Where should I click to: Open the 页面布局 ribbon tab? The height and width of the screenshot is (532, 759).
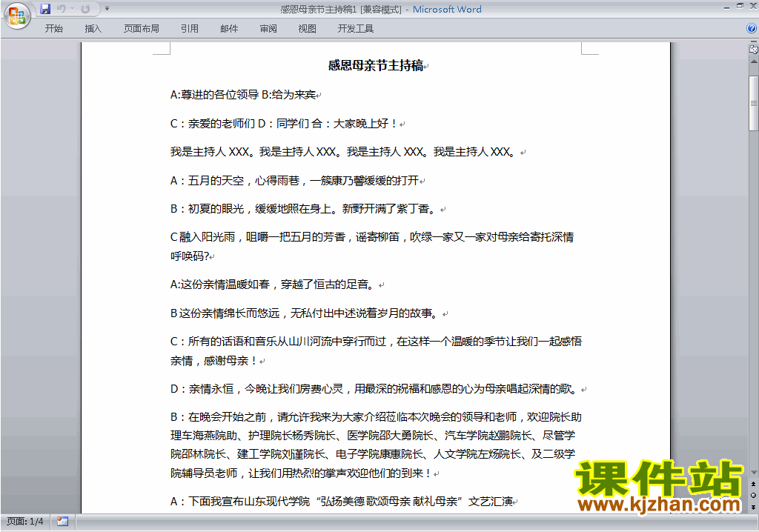pos(142,29)
